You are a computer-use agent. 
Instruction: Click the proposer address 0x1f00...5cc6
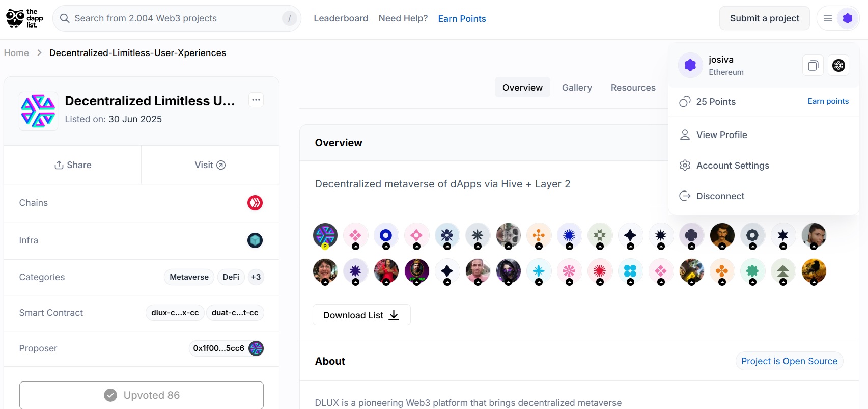(x=219, y=348)
